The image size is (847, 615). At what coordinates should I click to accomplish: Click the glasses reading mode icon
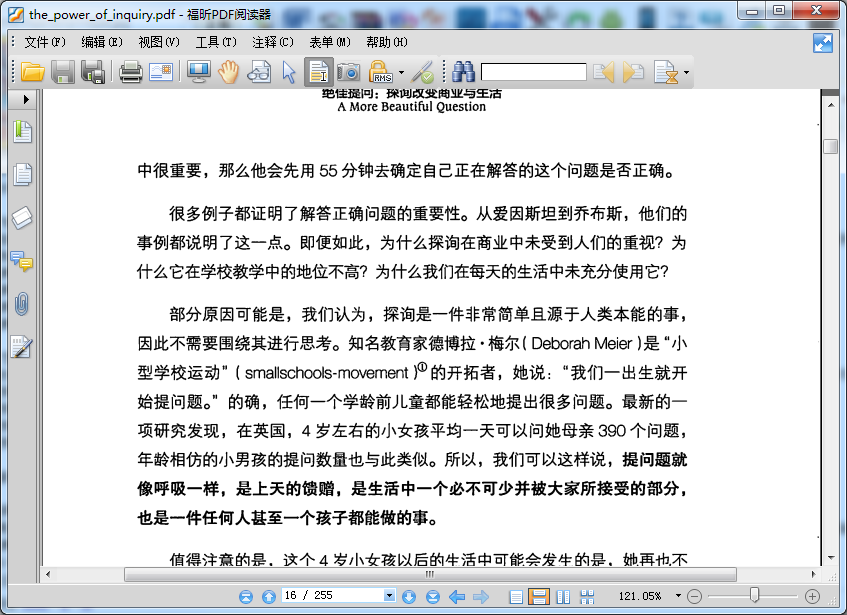point(259,72)
